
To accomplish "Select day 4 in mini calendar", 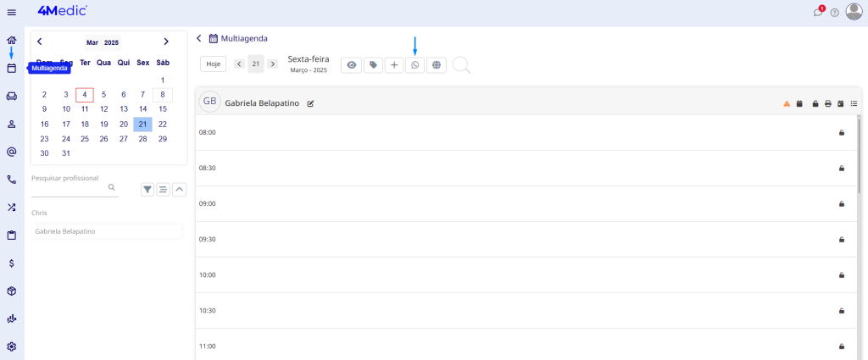I will (x=85, y=95).
